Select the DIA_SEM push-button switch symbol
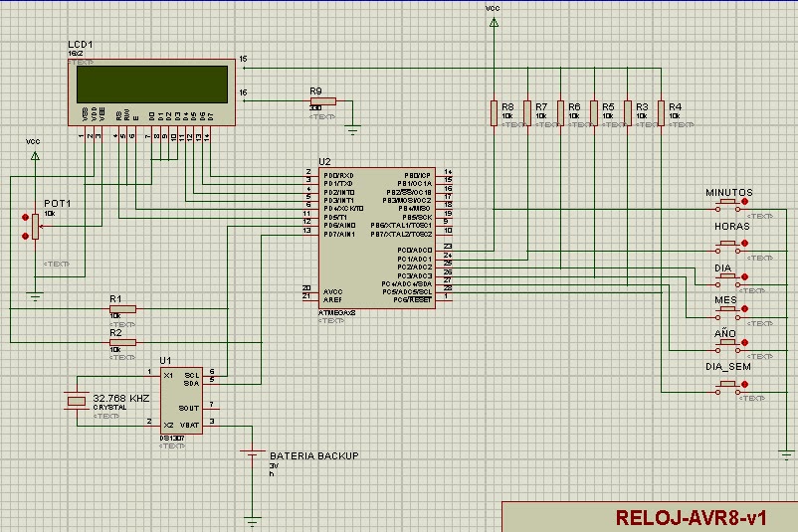This screenshot has width=798, height=532. [x=727, y=389]
